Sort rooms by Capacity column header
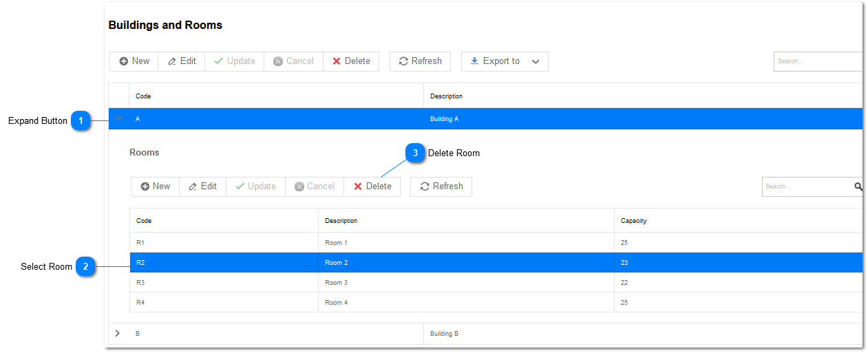Image resolution: width=868 pixels, height=353 pixels. (x=633, y=221)
